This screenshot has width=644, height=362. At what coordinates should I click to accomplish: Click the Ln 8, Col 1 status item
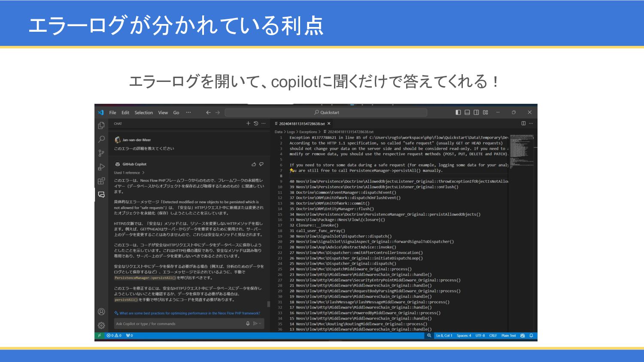pyautogui.click(x=444, y=336)
